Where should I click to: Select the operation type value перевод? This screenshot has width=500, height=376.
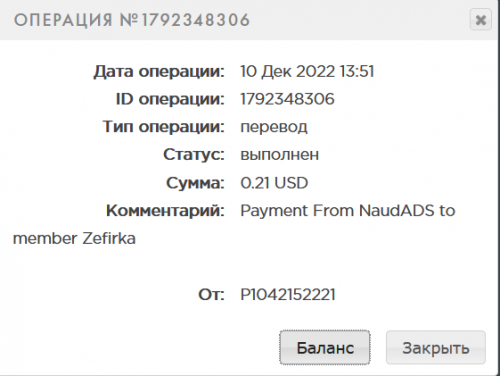coord(274,127)
